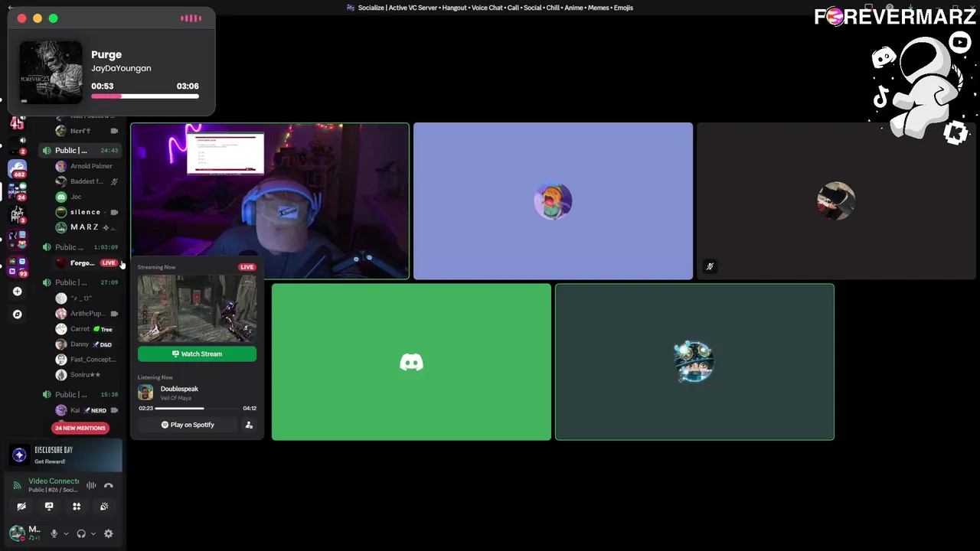
Task: Click the Watch Stream button
Action: 197,354
